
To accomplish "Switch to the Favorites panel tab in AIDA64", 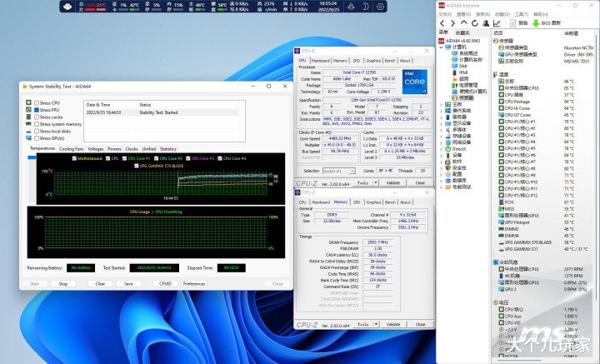I will 462,32.
